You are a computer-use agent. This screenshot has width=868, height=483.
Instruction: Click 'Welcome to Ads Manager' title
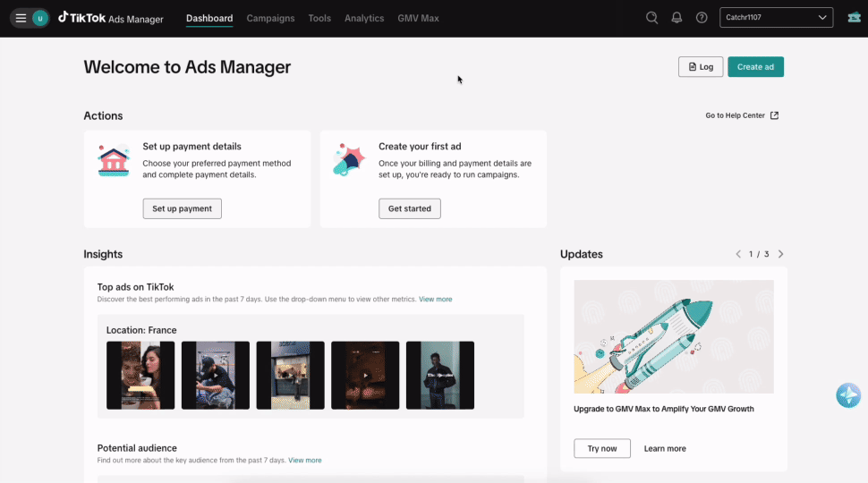(187, 67)
